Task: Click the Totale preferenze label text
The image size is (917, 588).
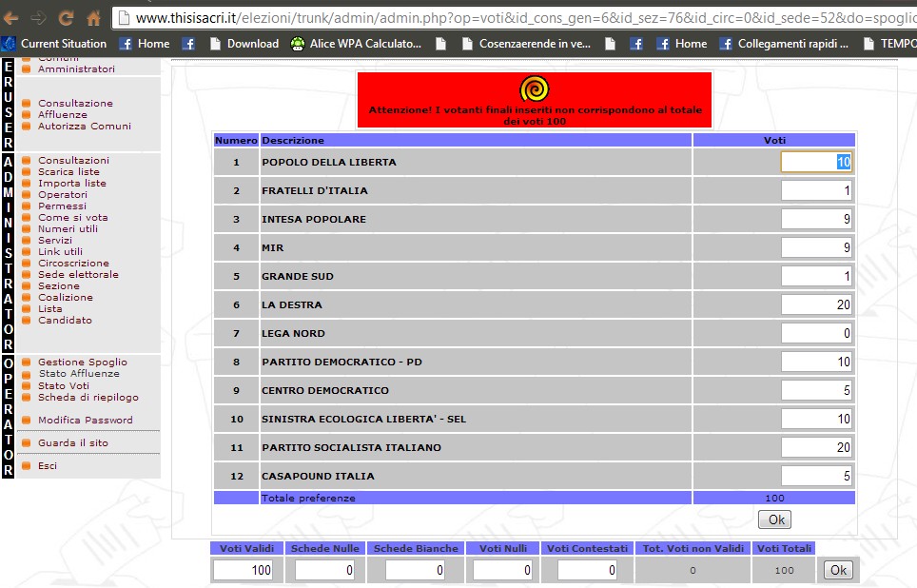Action: (308, 498)
